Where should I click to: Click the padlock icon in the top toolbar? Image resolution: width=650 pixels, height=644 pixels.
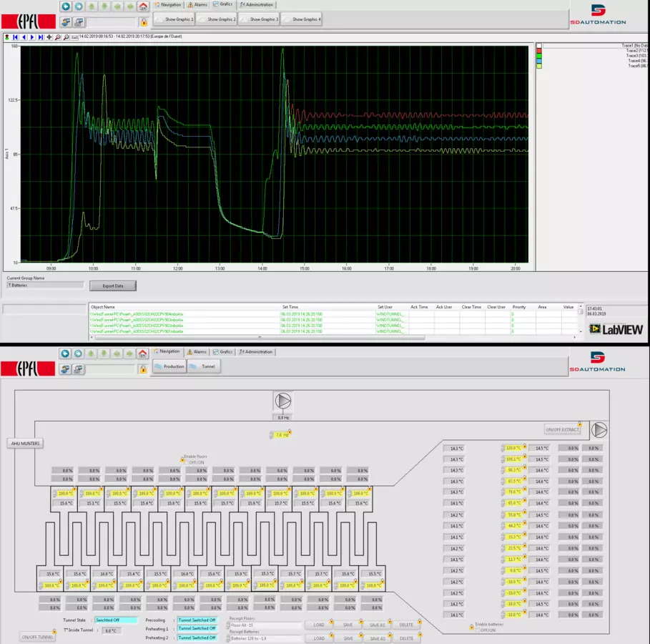pyautogui.click(x=144, y=21)
